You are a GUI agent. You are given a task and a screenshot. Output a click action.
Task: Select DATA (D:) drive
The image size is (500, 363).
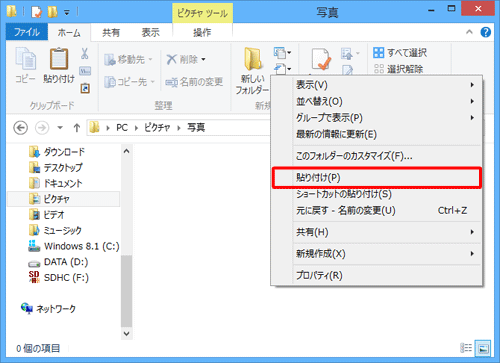tap(58, 262)
